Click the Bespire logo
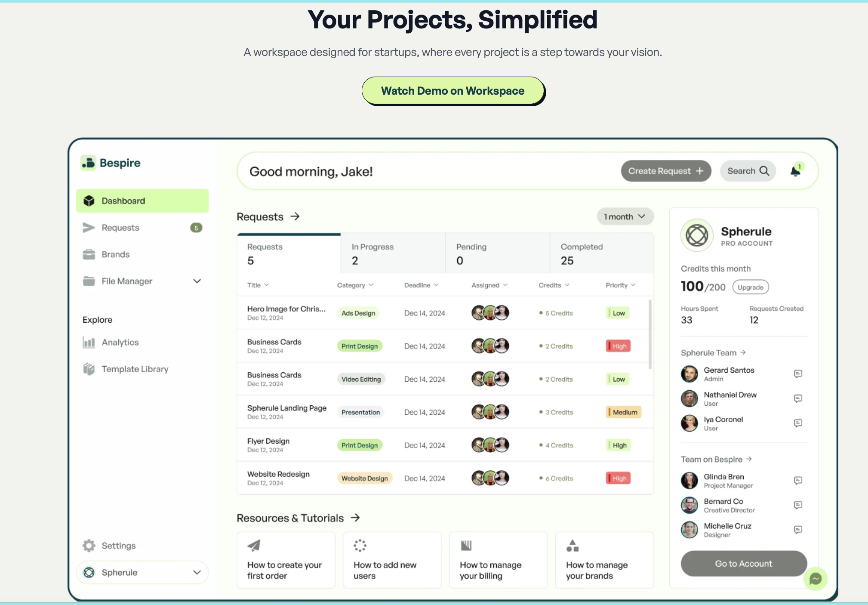Viewport: 868px width, 605px height. pos(110,163)
